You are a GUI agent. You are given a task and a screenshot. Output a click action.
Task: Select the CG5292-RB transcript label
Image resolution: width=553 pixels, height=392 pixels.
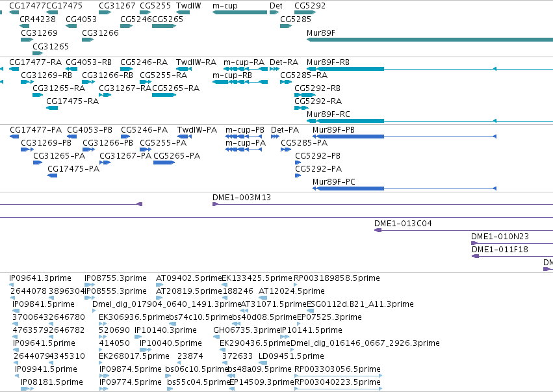317,88
